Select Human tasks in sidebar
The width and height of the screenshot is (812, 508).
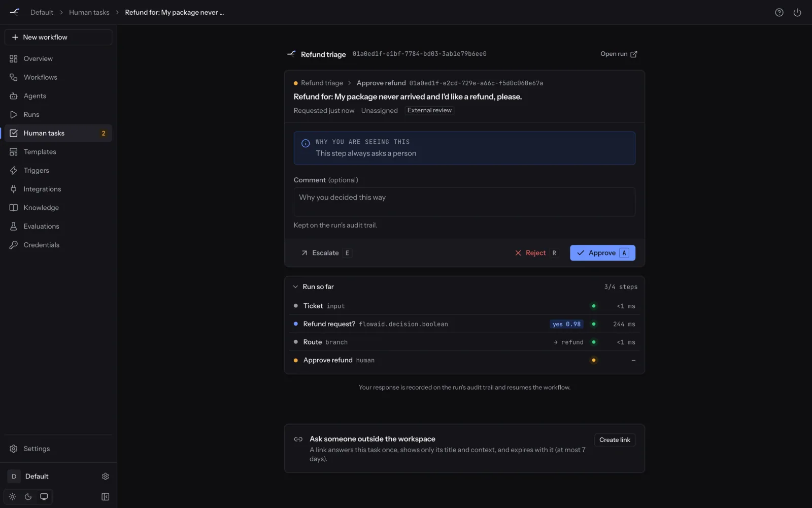click(x=58, y=133)
